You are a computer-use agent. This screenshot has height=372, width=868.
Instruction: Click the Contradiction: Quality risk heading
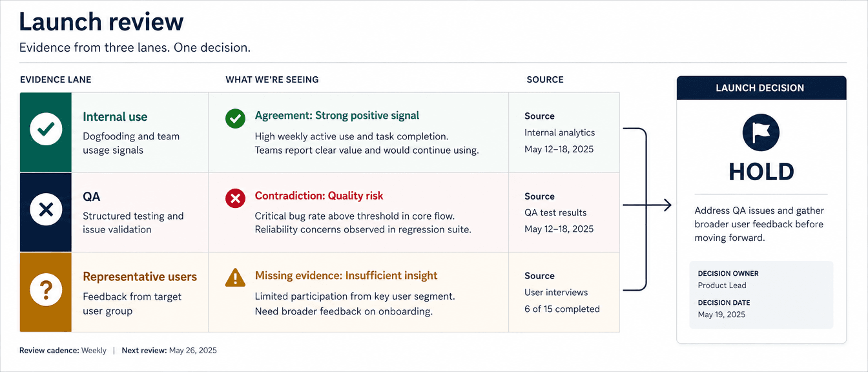click(x=319, y=196)
